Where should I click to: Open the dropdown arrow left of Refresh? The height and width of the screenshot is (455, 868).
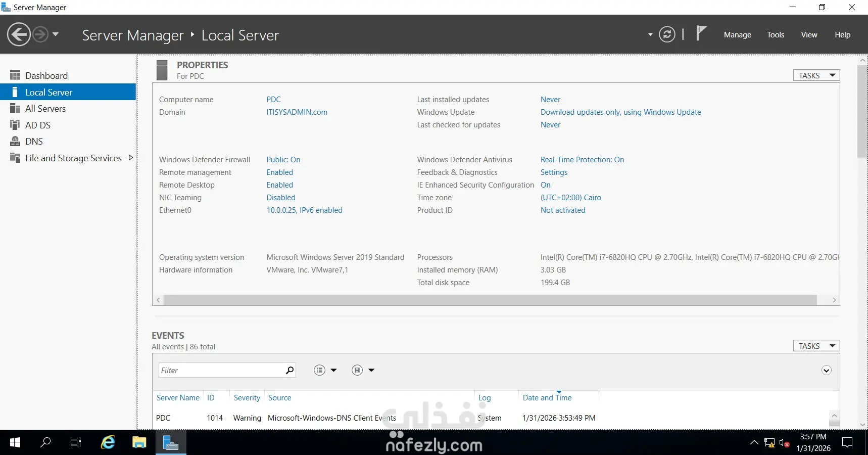tap(650, 35)
